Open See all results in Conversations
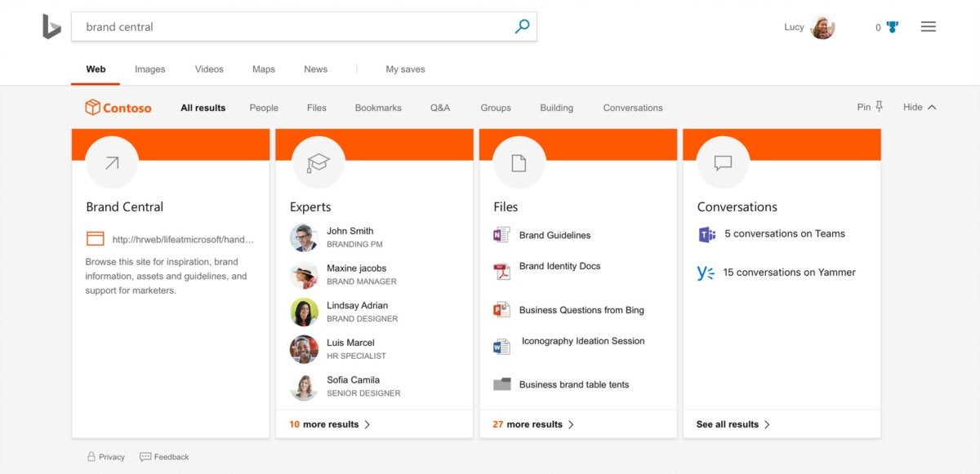980x474 pixels. (x=733, y=424)
